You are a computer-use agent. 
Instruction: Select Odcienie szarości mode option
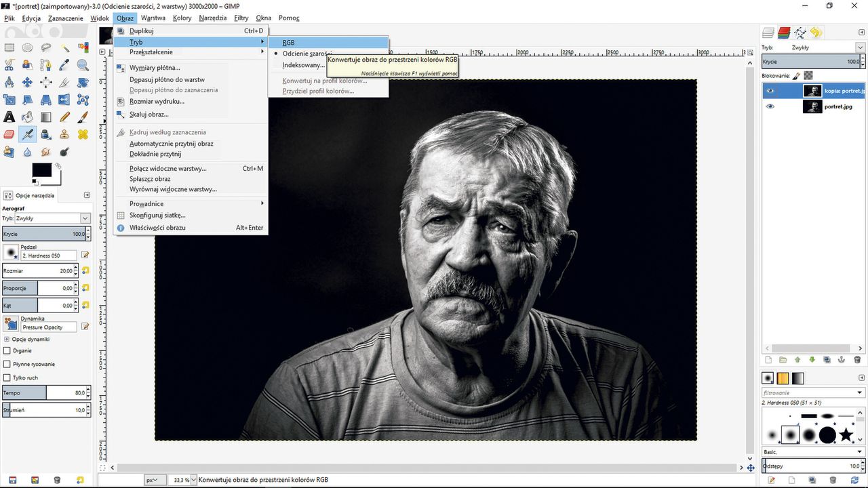pyautogui.click(x=307, y=54)
